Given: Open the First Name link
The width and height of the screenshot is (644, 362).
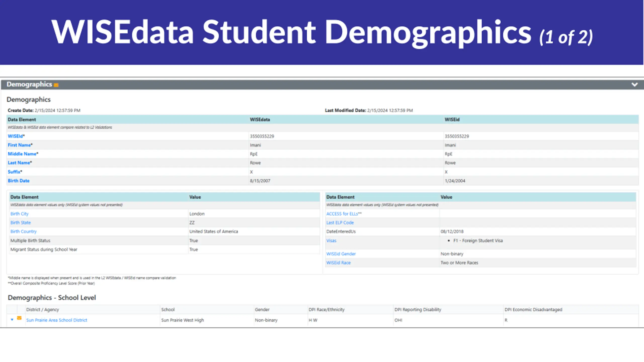Looking at the screenshot, I should pyautogui.click(x=19, y=145).
